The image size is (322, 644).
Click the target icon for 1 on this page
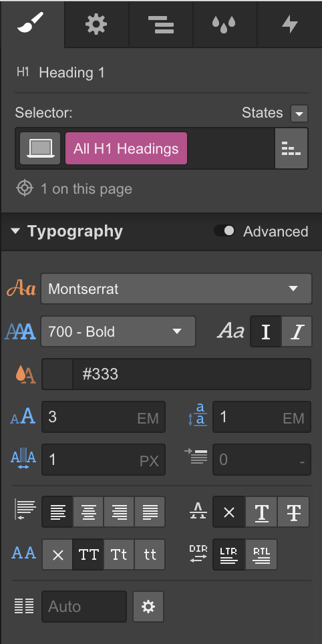pyautogui.click(x=25, y=188)
